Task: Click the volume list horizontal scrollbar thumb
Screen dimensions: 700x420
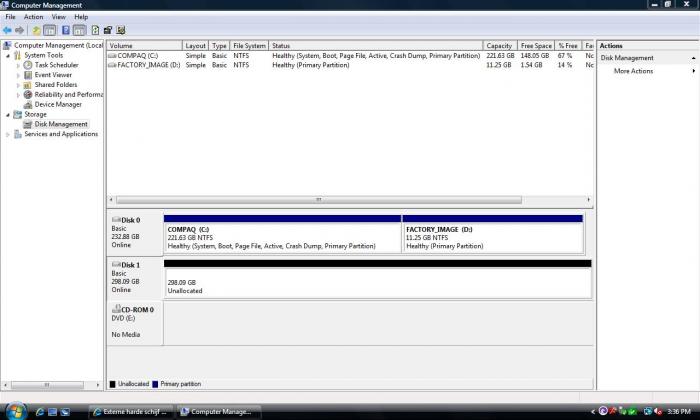Action: click(319, 200)
